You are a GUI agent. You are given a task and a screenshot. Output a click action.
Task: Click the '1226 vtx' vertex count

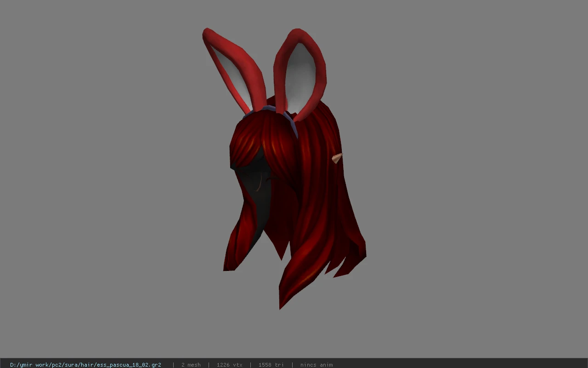(230, 365)
